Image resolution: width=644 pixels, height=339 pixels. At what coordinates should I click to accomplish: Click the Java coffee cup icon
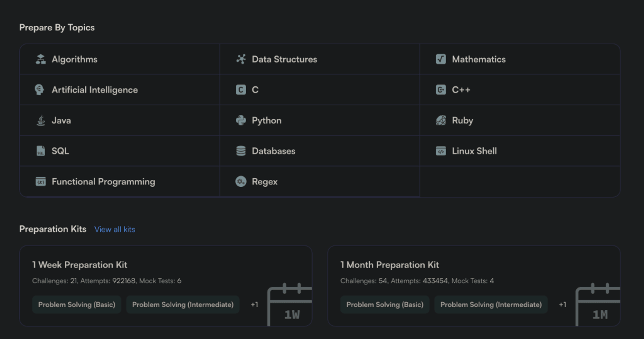tap(41, 120)
